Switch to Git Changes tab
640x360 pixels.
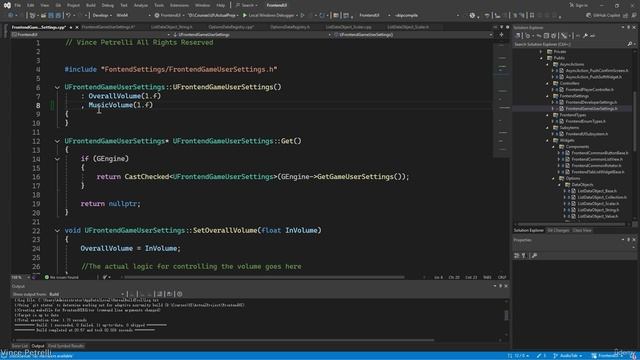(x=558, y=230)
